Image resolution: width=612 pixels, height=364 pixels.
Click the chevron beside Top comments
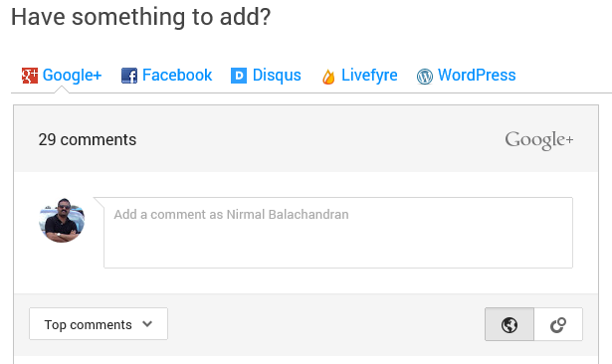coord(147,324)
